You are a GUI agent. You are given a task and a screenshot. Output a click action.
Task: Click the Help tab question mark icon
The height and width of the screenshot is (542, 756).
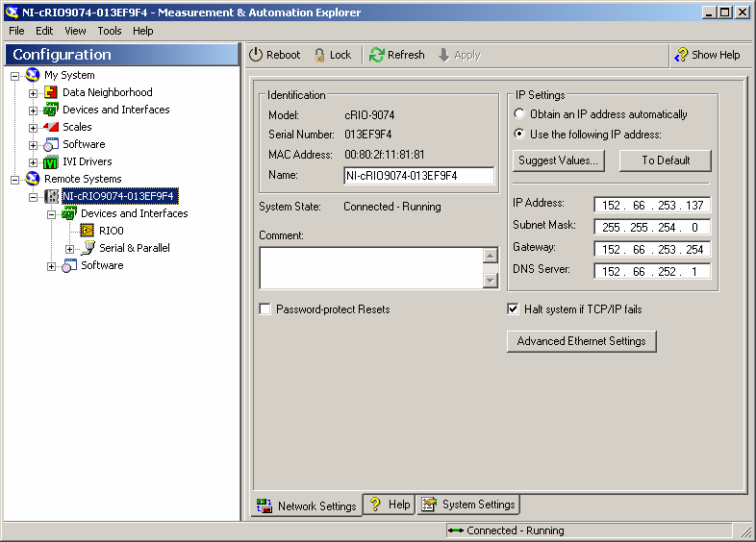[375, 504]
